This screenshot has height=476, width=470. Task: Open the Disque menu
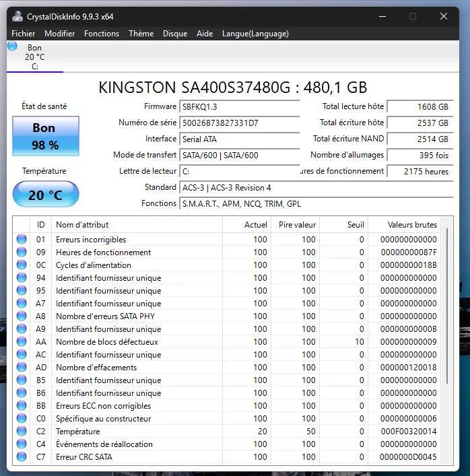175,34
